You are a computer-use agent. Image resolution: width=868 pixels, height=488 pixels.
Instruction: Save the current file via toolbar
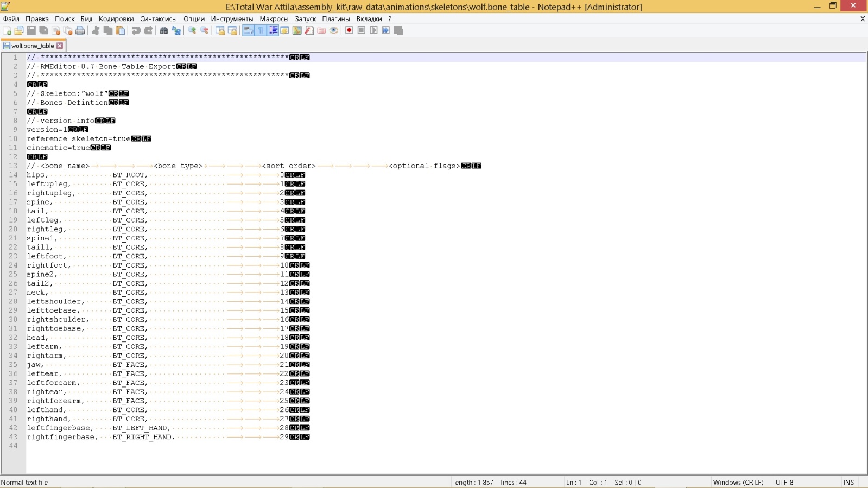coord(31,30)
